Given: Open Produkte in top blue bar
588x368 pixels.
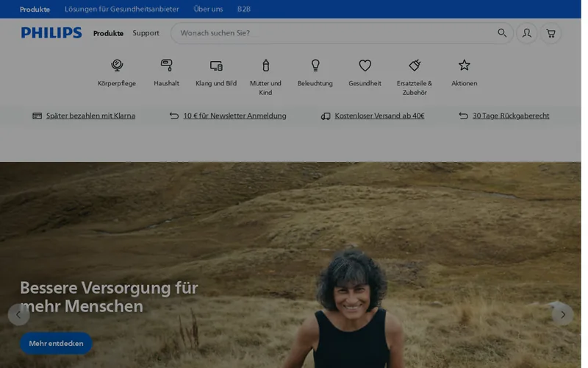Looking at the screenshot, I should (x=35, y=9).
